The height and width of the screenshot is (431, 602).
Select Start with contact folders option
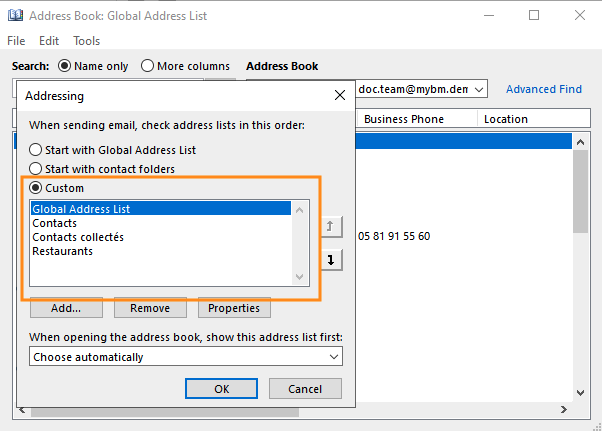click(x=36, y=169)
